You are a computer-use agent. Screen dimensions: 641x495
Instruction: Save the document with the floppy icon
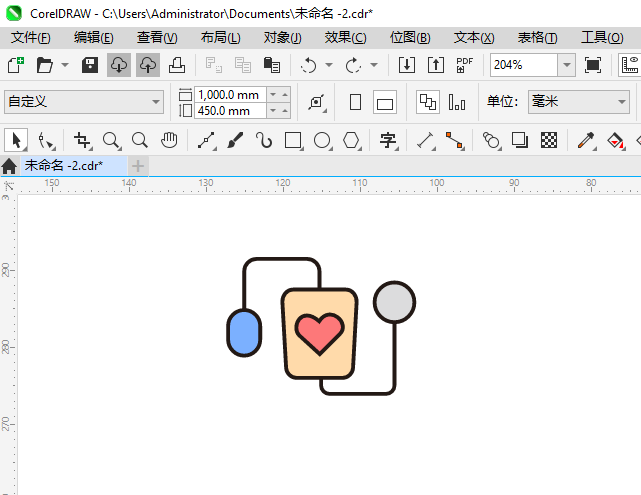(90, 65)
